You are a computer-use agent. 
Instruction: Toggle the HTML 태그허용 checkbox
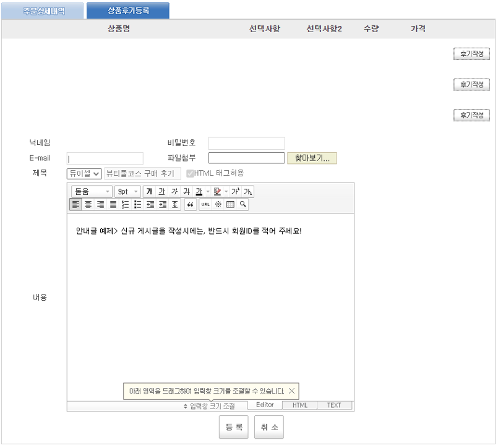coord(191,173)
